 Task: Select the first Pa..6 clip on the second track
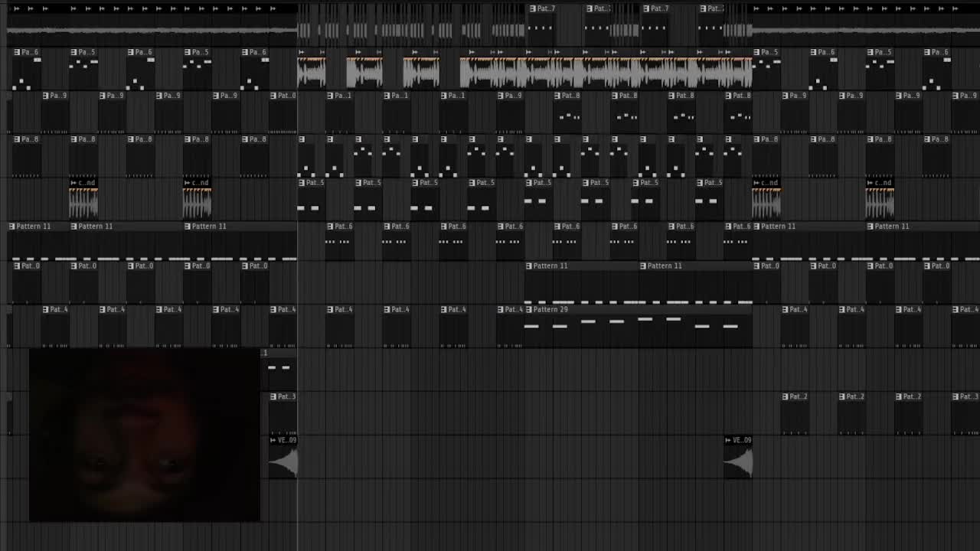point(27,68)
